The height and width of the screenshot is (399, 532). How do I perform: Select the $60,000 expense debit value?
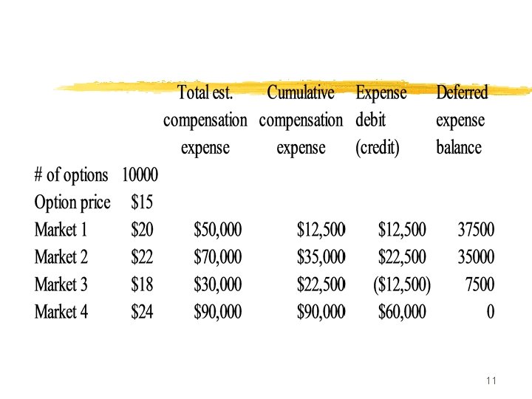(402, 312)
